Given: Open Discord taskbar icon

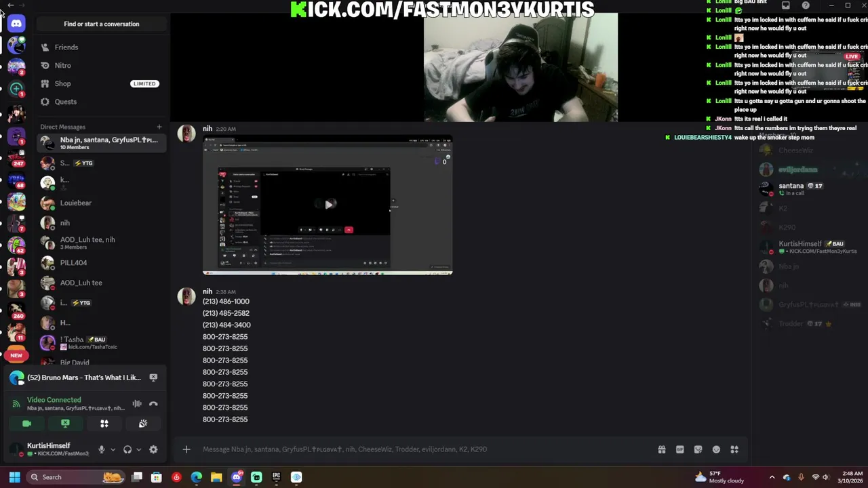Looking at the screenshot, I should click(237, 477).
